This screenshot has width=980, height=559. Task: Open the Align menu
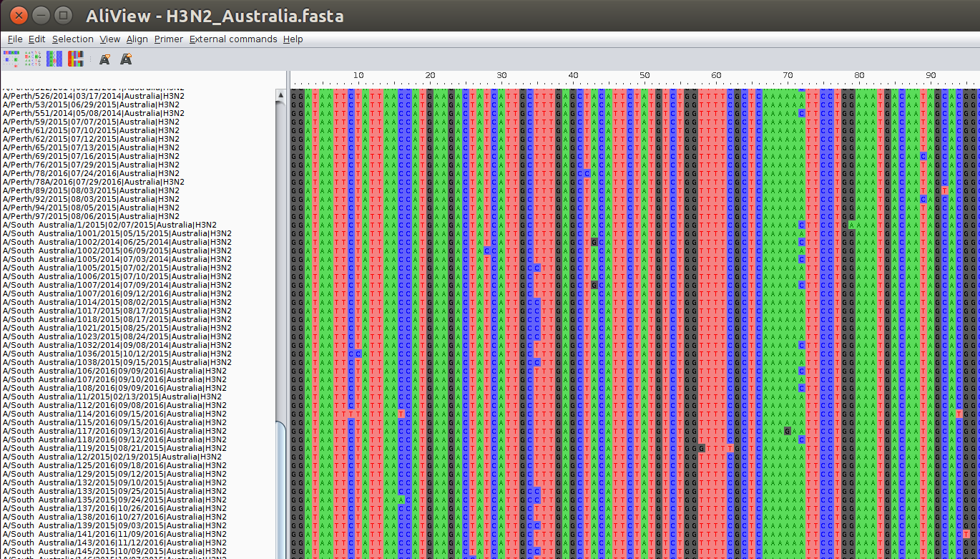coord(137,39)
